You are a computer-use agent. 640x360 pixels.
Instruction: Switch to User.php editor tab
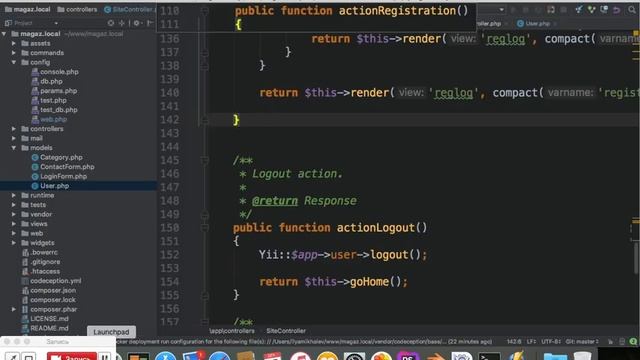pyautogui.click(x=534, y=24)
